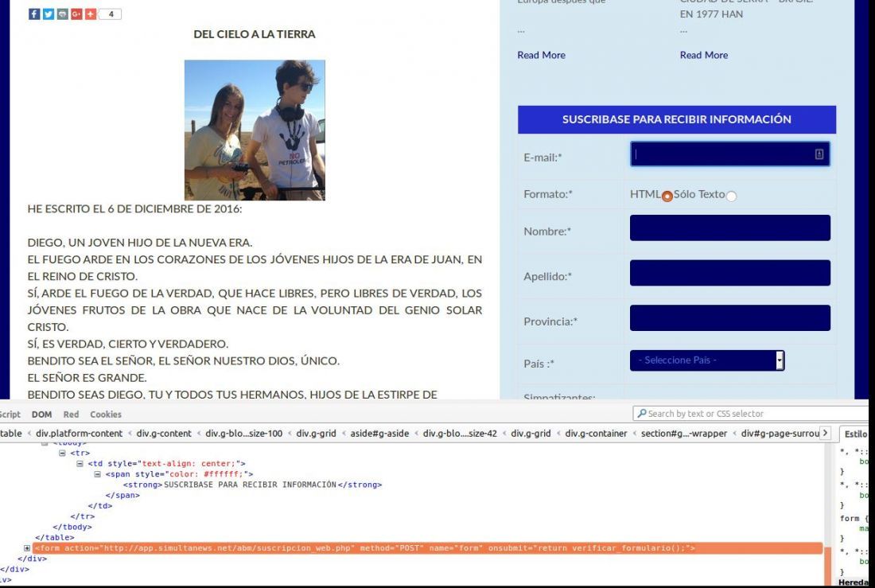875x588 pixels.
Task: Share the article on Facebook
Action: coord(34,14)
